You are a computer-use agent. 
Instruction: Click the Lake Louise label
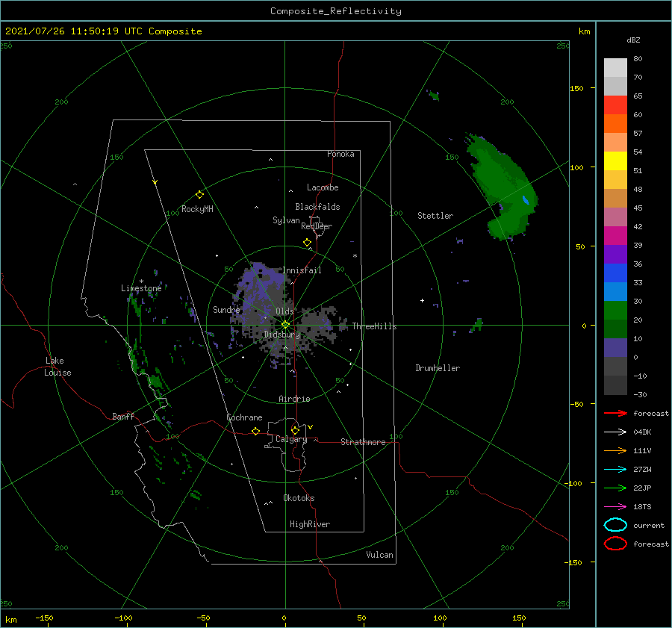(57, 367)
